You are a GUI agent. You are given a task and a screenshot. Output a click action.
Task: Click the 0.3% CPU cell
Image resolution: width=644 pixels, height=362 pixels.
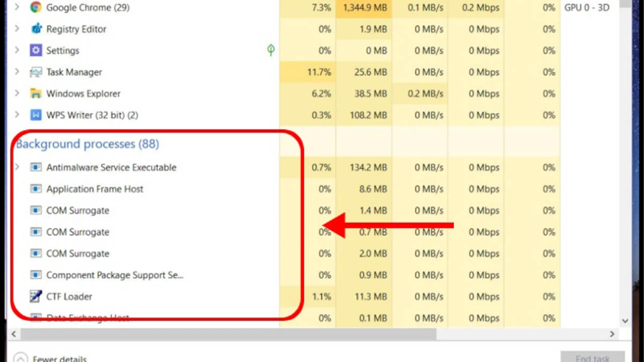(x=308, y=115)
